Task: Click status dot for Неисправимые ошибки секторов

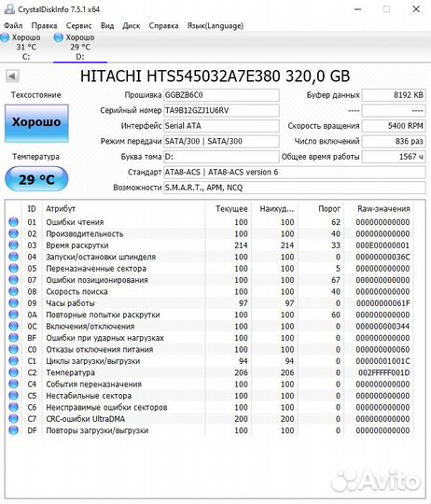Action: click(x=13, y=407)
